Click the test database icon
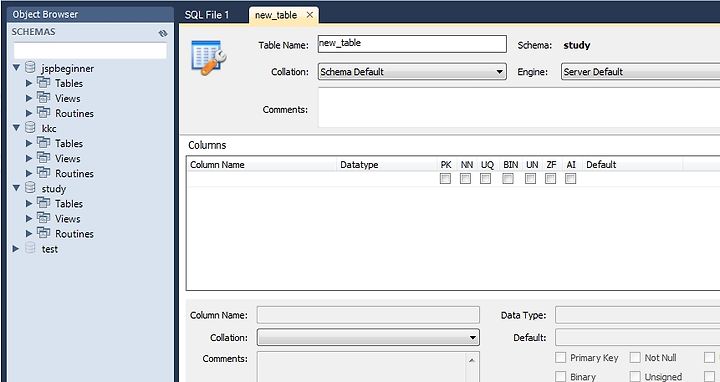 click(30, 248)
